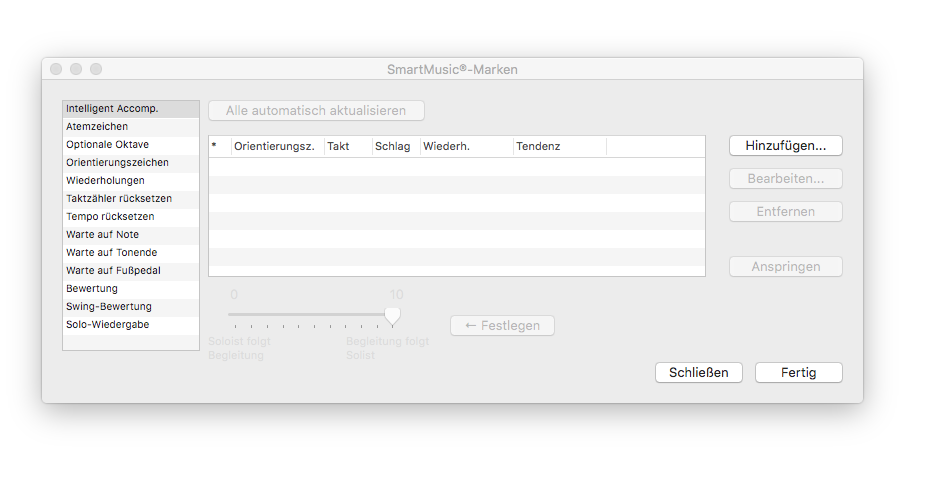The width and height of the screenshot is (945, 504).
Task: Choose Warte auf Fußpedal entry
Action: (131, 271)
